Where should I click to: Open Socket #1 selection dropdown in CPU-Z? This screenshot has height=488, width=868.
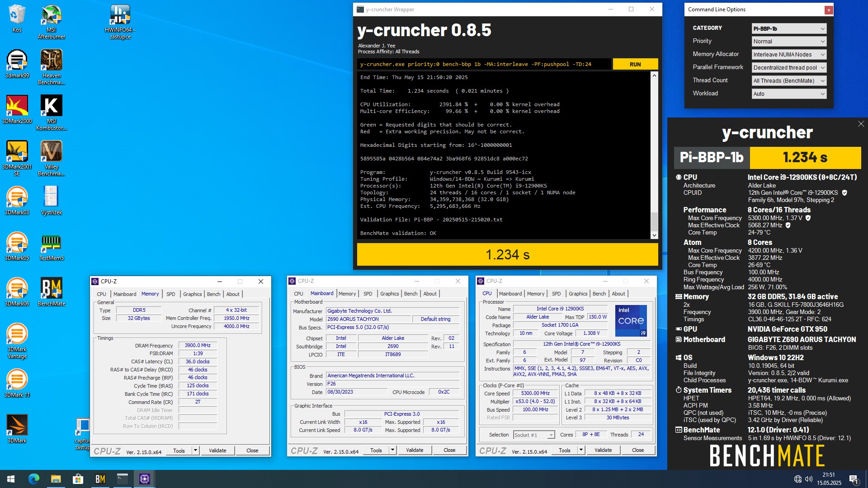[534, 435]
